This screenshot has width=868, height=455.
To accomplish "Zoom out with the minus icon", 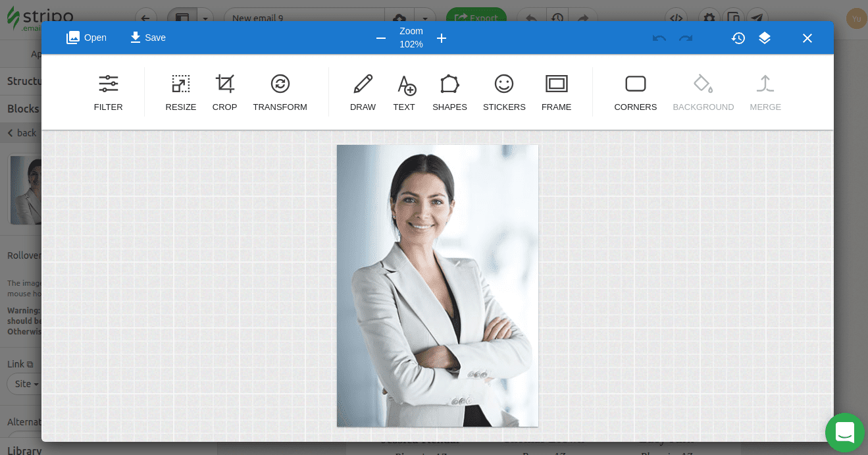I will click(x=381, y=38).
